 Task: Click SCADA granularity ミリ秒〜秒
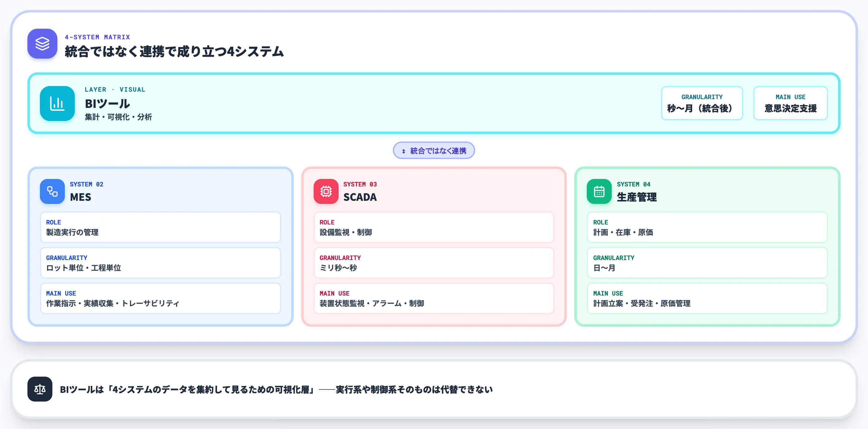434,263
